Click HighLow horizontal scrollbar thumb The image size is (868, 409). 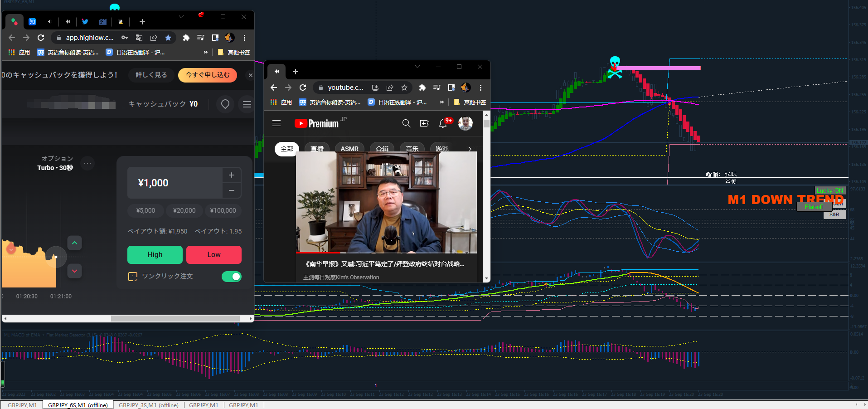pyautogui.click(x=175, y=319)
